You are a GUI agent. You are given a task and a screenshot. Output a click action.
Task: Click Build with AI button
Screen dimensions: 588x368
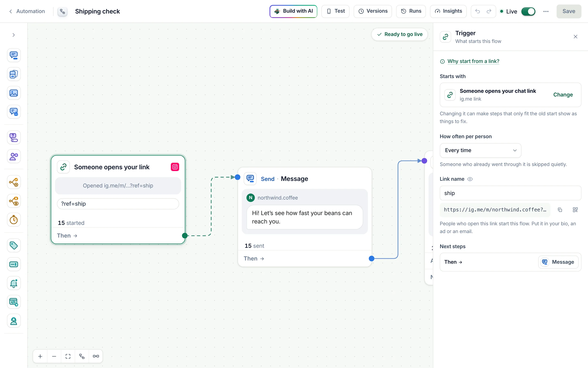(293, 11)
